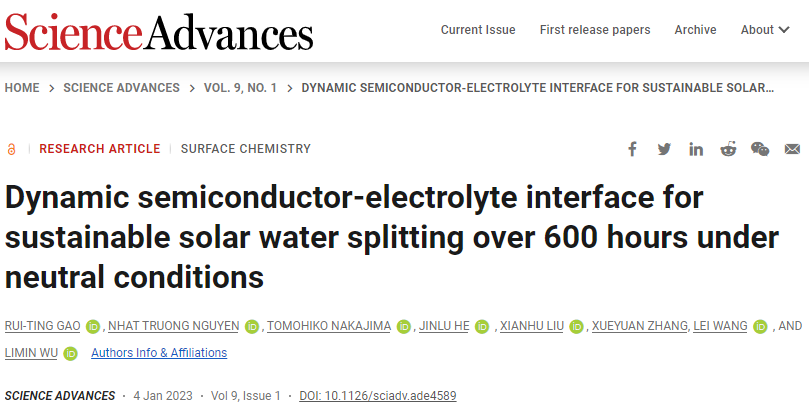Go to HOME breadcrumb
The image size is (809, 409).
click(22, 88)
